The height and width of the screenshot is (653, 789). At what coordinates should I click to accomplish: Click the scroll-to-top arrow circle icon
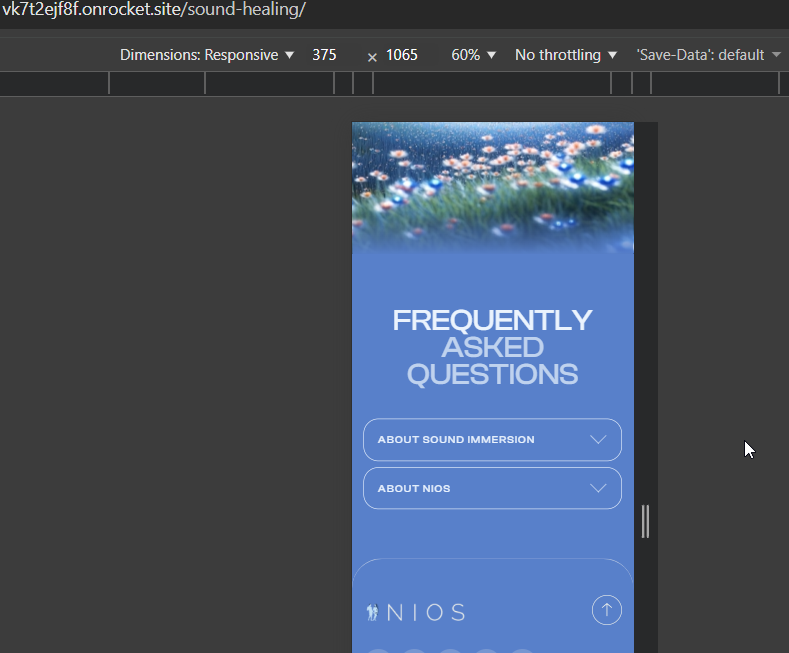(606, 610)
